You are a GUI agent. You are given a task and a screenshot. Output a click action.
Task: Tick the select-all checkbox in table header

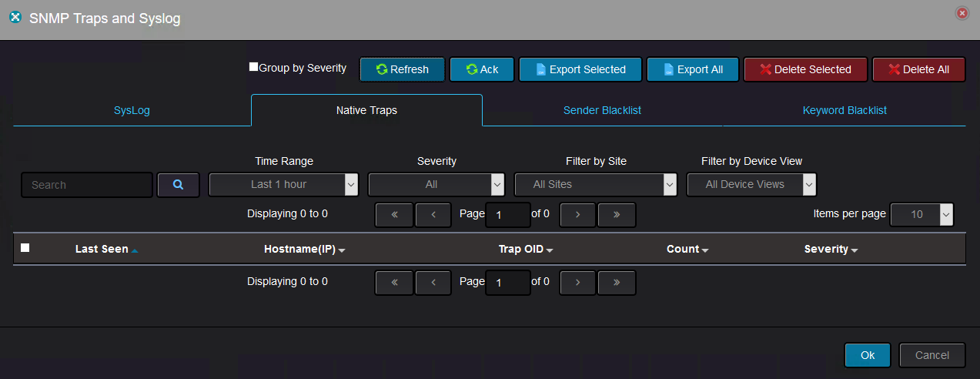[x=25, y=248]
